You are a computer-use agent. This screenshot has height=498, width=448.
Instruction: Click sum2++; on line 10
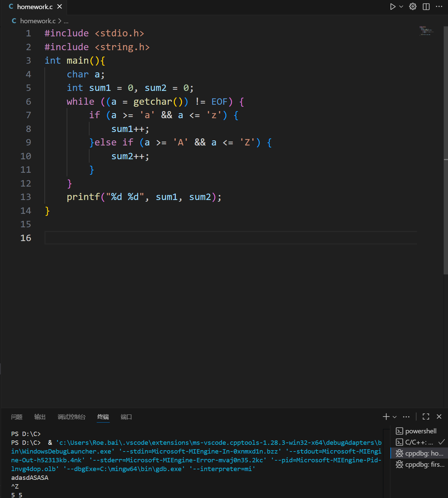click(x=130, y=156)
